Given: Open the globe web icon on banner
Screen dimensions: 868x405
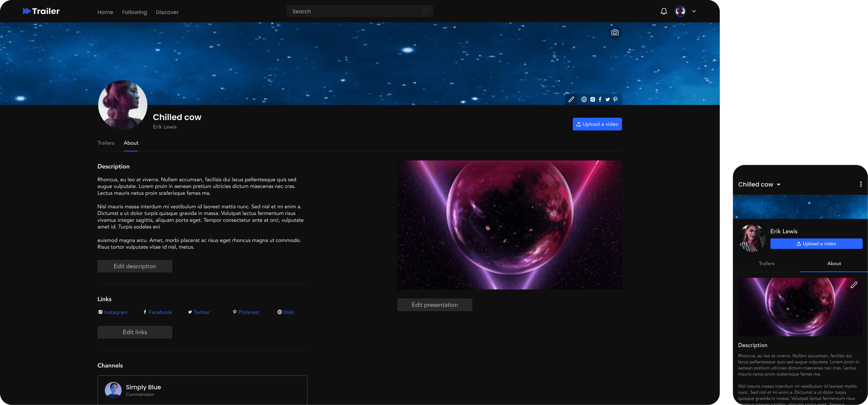Looking at the screenshot, I should click(584, 99).
